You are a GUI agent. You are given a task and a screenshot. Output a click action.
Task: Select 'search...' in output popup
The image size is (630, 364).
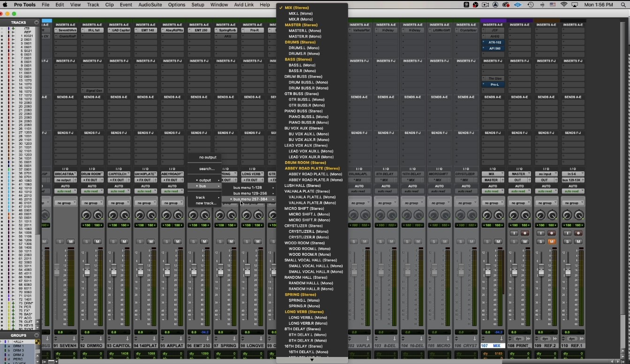[205, 169]
